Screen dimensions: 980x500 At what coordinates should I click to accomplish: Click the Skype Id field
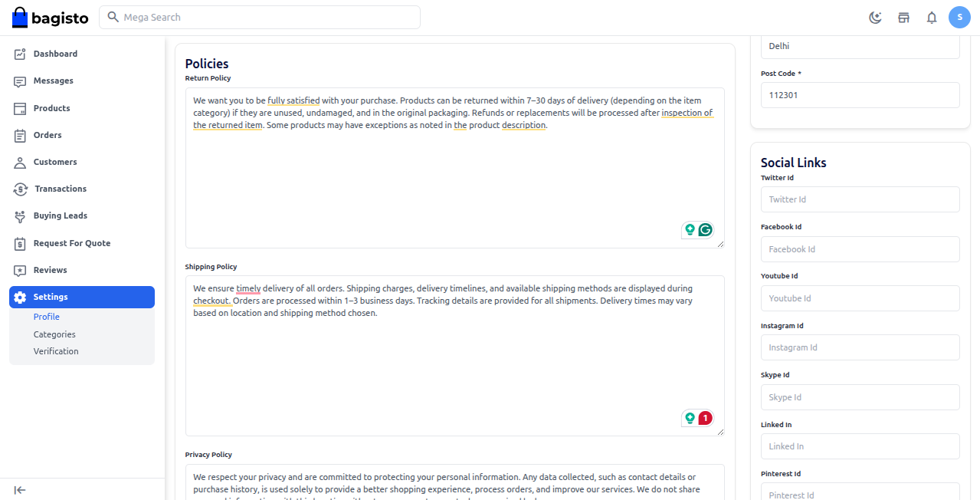[x=860, y=397]
